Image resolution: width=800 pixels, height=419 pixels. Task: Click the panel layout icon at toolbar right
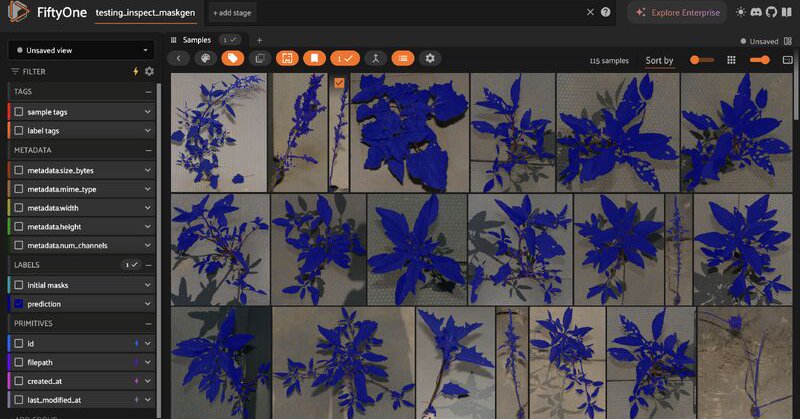point(787,60)
